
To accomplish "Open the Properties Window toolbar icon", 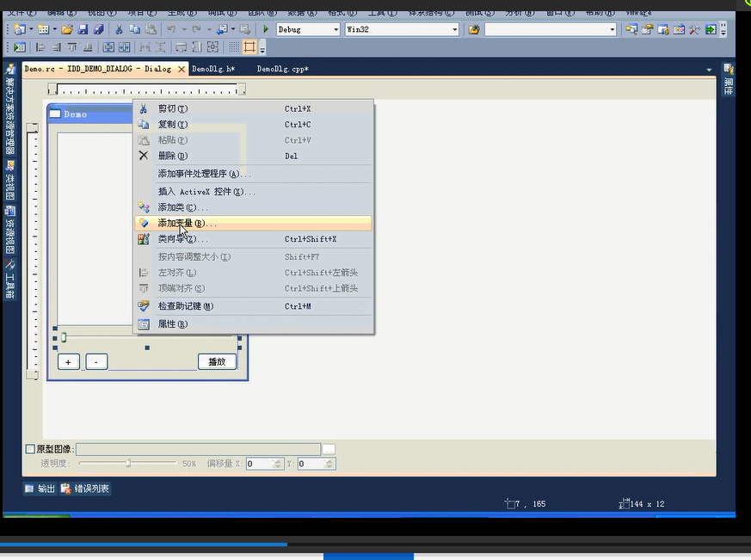I will click(647, 30).
